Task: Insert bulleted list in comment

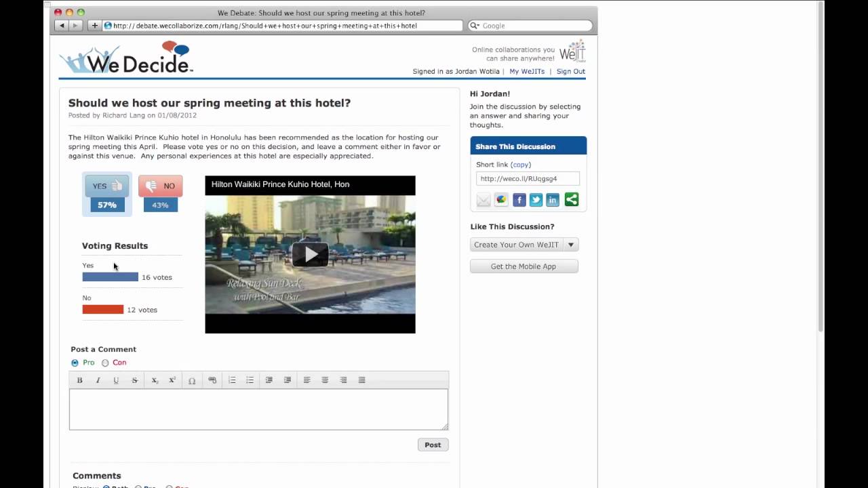Action: click(250, 380)
